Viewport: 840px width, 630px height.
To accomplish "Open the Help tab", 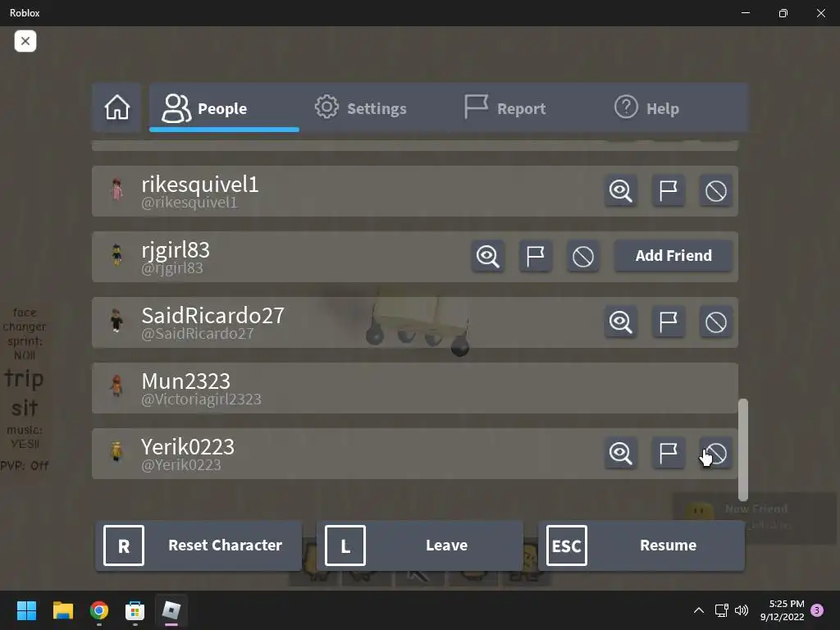I will (646, 107).
